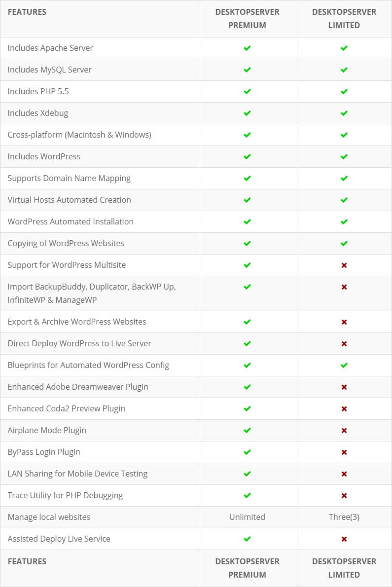
Task: Select the Includes PHP 5.5 feature text
Action: [38, 91]
